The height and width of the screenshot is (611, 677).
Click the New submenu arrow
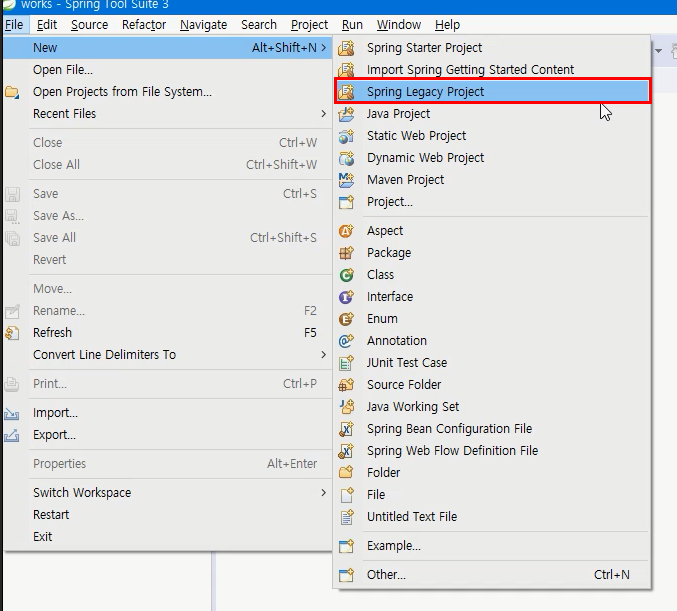(x=323, y=47)
